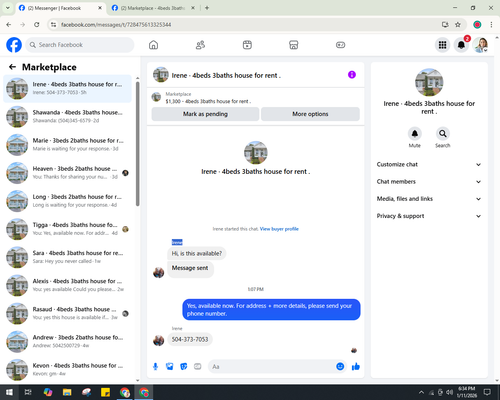Click the house photo in the right panel
Screen dimensions: 500x400
click(x=429, y=82)
